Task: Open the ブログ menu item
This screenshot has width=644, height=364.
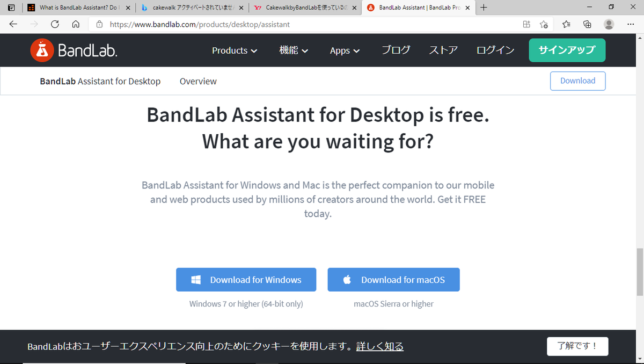Action: (x=396, y=50)
